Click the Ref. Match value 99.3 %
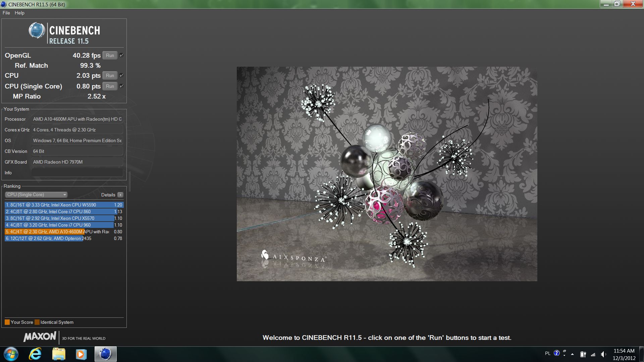Image resolution: width=644 pixels, height=362 pixels. point(90,66)
